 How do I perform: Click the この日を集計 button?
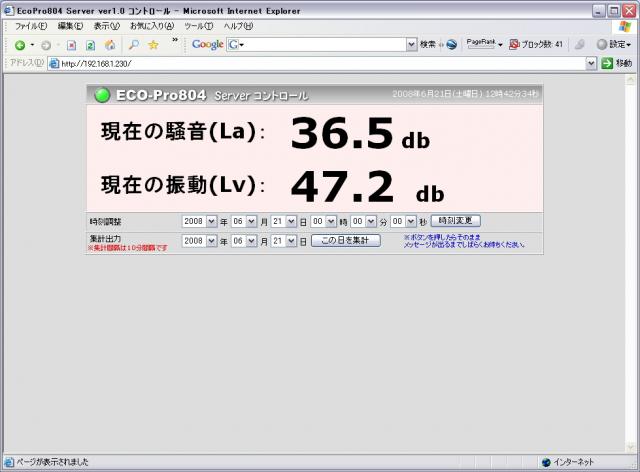click(x=346, y=240)
